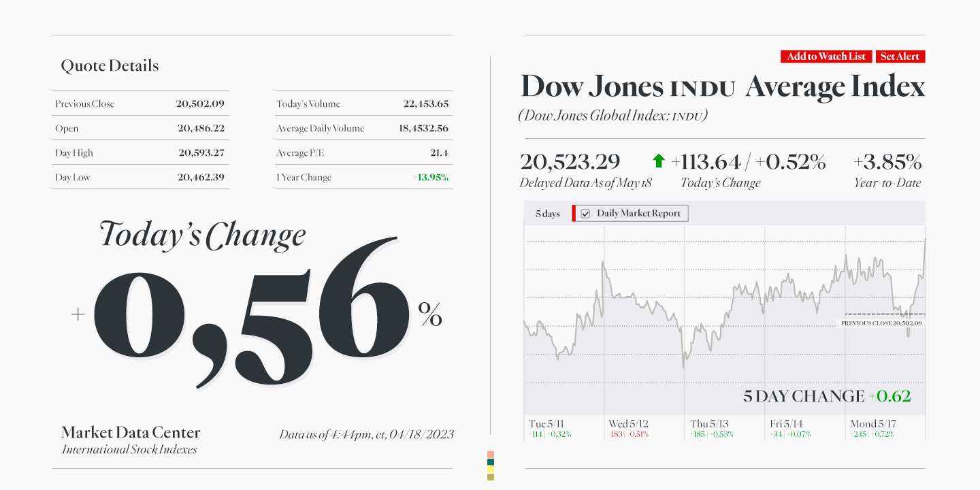The height and width of the screenshot is (490, 980).
Task: Select Wed 5/12 on the chart axis
Action: 628,424
